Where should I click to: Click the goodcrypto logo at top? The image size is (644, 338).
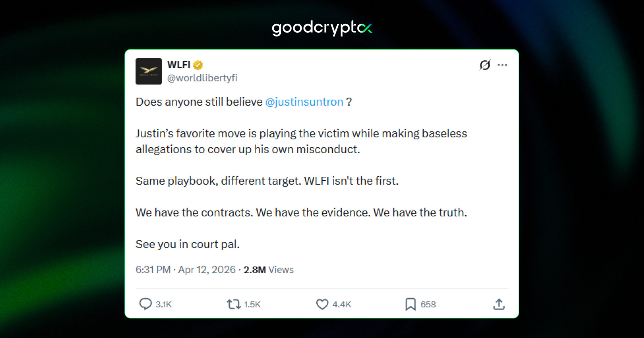click(x=322, y=28)
